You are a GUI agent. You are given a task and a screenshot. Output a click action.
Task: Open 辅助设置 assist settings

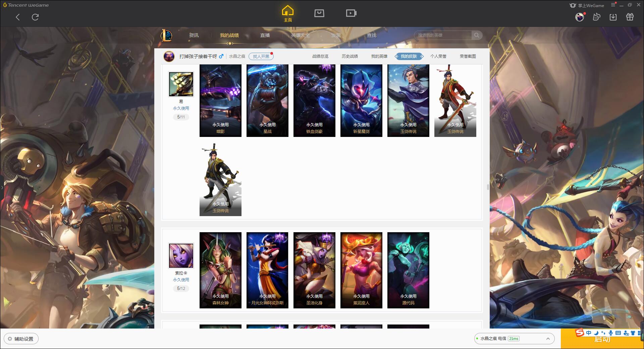coord(21,339)
